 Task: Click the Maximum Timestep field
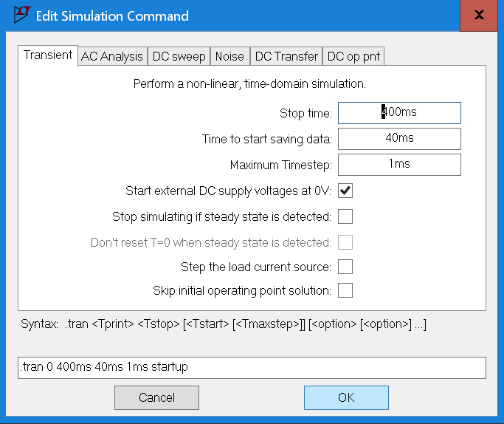(x=399, y=165)
